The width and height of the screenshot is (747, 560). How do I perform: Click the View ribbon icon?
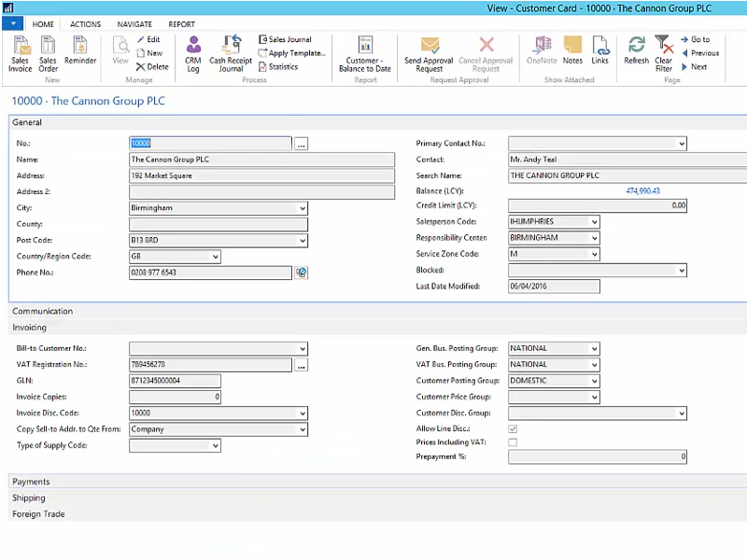[x=120, y=50]
